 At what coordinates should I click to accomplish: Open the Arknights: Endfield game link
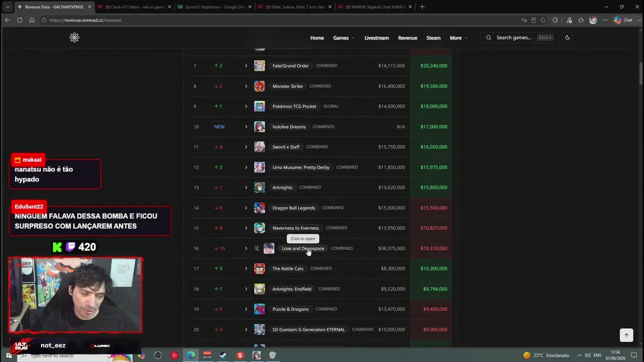click(x=292, y=289)
